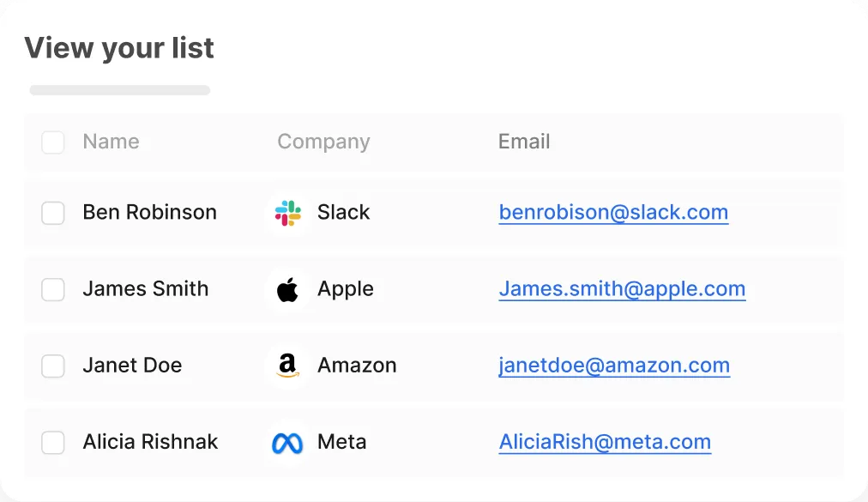Click the Email column header
This screenshot has height=502, width=868.
(524, 142)
